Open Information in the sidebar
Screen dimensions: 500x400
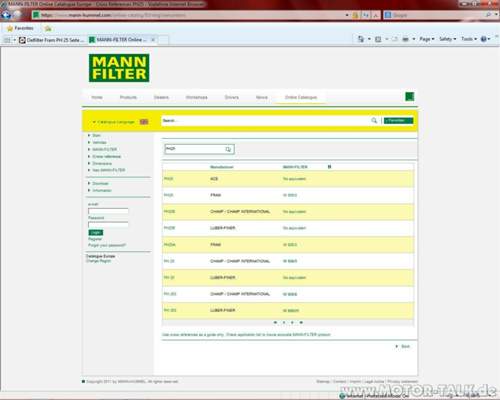[x=102, y=191]
